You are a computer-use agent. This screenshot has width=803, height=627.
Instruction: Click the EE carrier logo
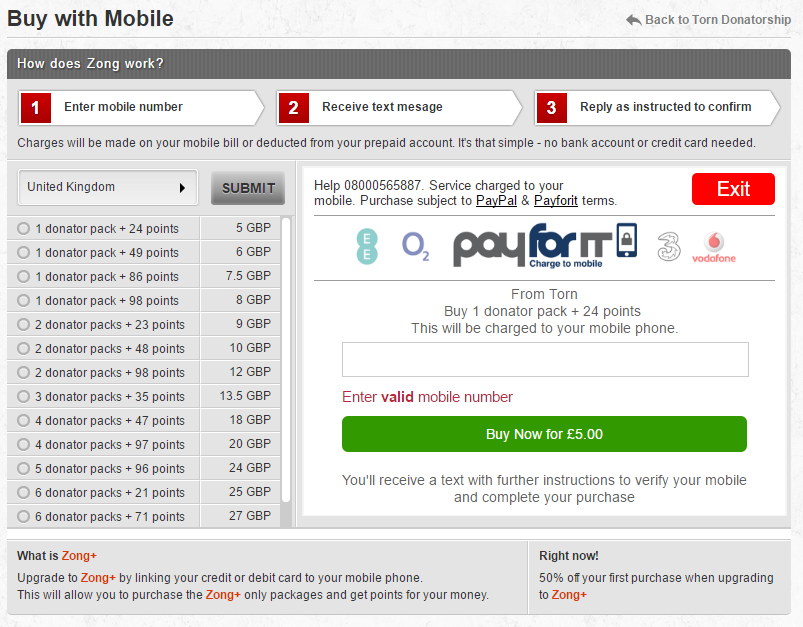[x=367, y=246]
